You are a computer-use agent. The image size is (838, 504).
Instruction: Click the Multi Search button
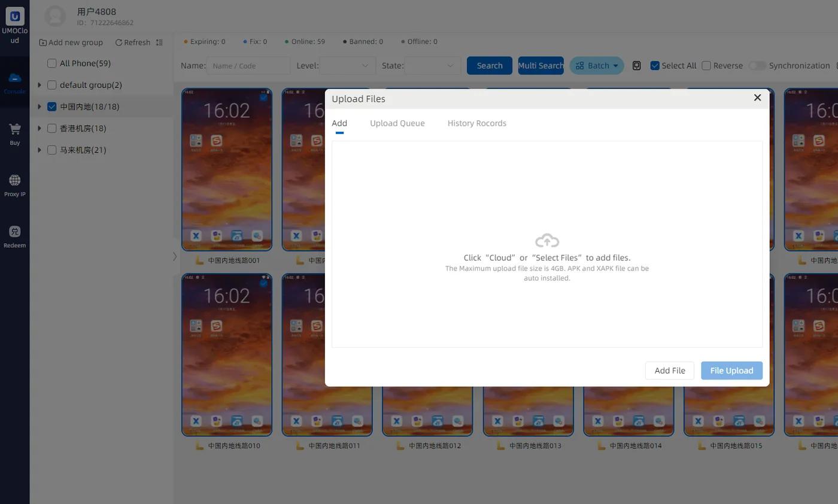pos(541,66)
